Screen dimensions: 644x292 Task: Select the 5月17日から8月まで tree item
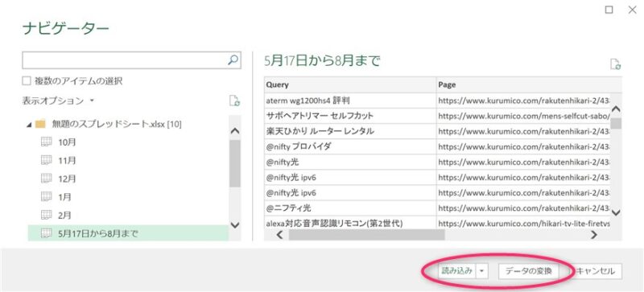(128, 233)
